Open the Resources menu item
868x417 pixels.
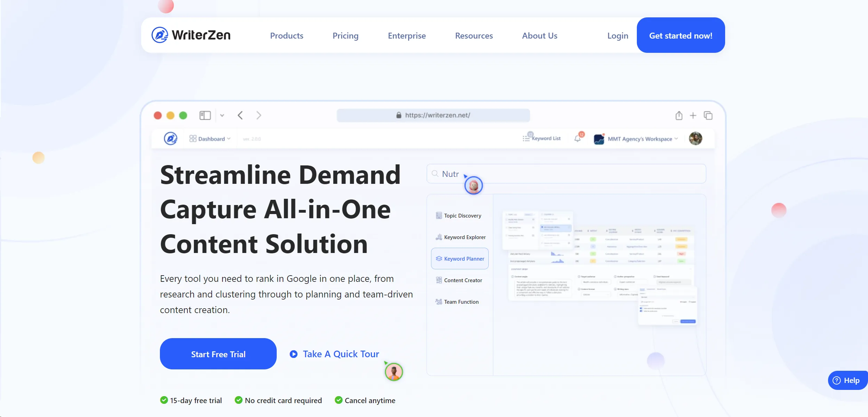coord(473,35)
